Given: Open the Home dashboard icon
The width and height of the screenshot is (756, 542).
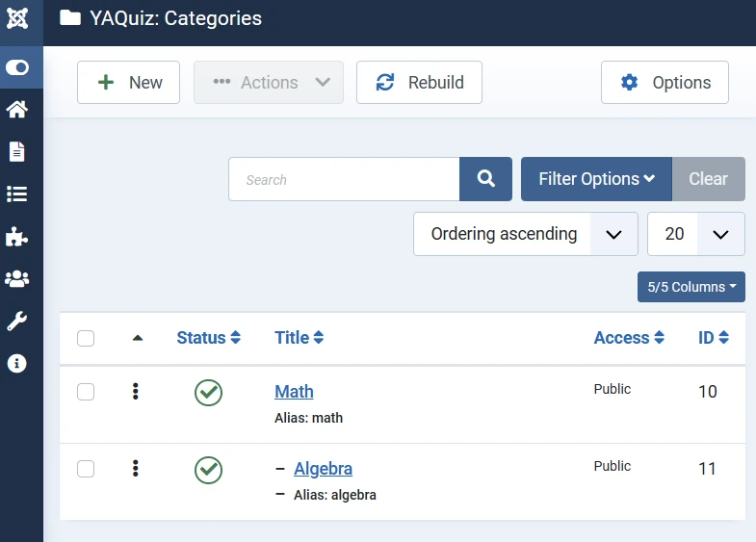Looking at the screenshot, I should 17,109.
